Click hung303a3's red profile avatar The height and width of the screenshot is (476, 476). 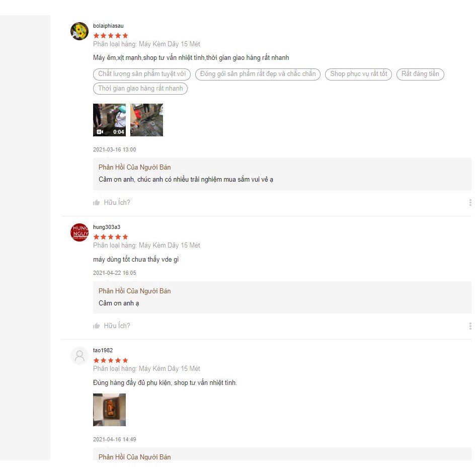80,232
